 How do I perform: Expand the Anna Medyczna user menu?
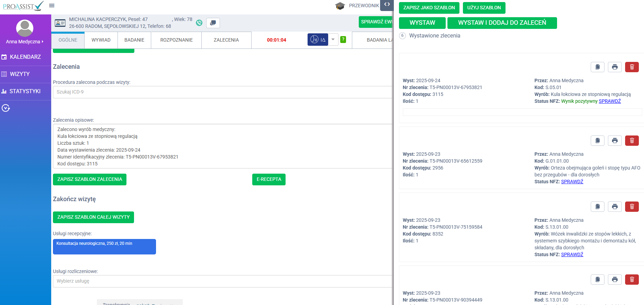25,42
